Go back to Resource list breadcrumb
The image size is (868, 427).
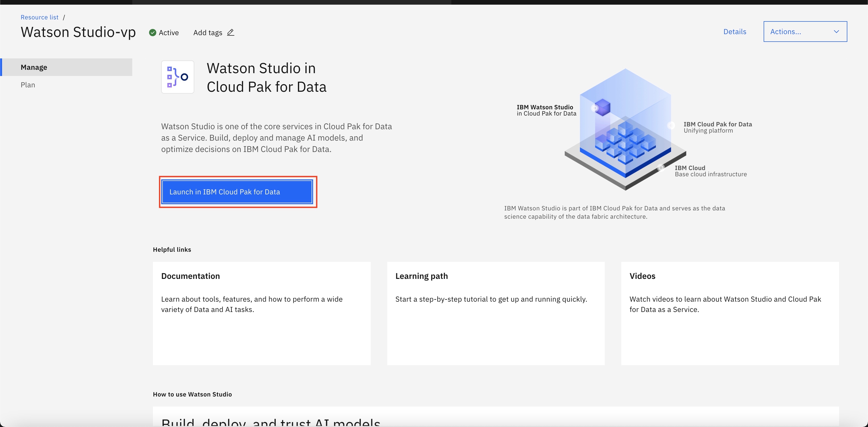click(40, 17)
